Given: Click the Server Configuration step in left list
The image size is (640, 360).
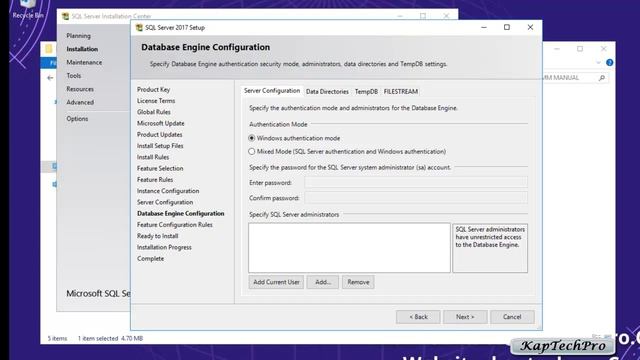Looking at the screenshot, I should pyautogui.click(x=165, y=202).
